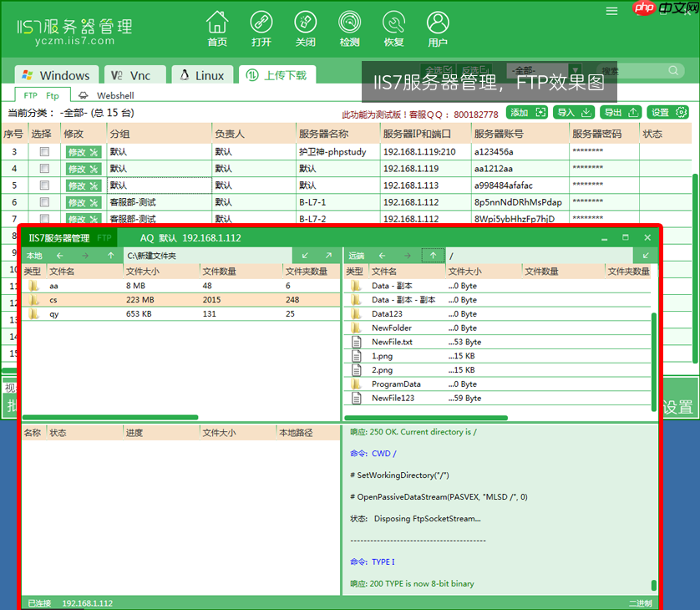The height and width of the screenshot is (610, 700).
Task: Click the local panel back arrow
Action: (58, 255)
